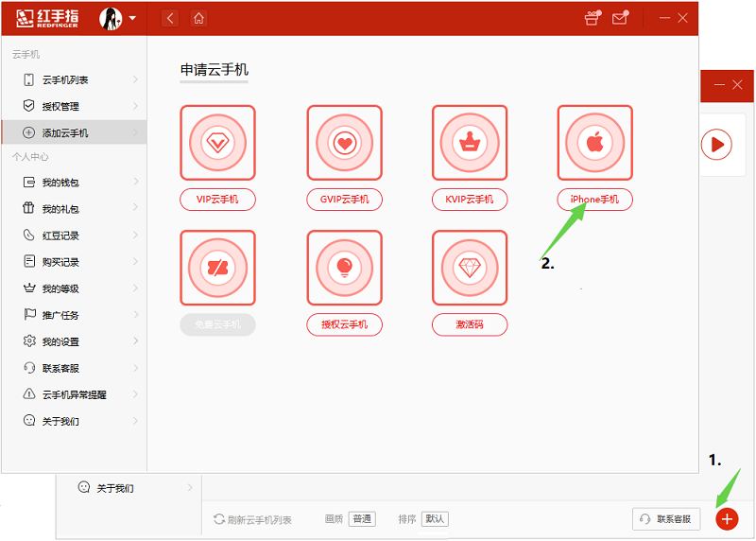Viewport: 756px width, 541px height.
Task: Click the iPhone手机 button
Action: (x=595, y=200)
